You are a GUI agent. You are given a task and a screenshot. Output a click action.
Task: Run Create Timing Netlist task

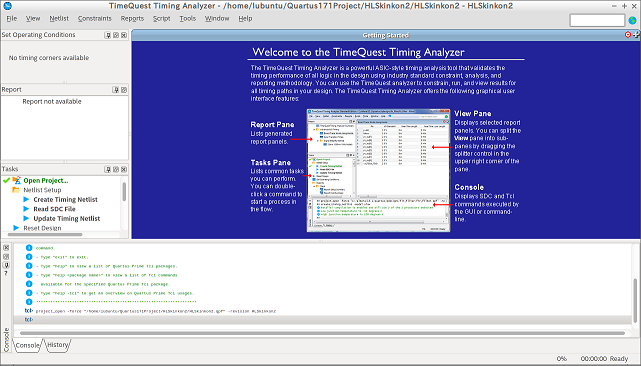pyautogui.click(x=65, y=200)
